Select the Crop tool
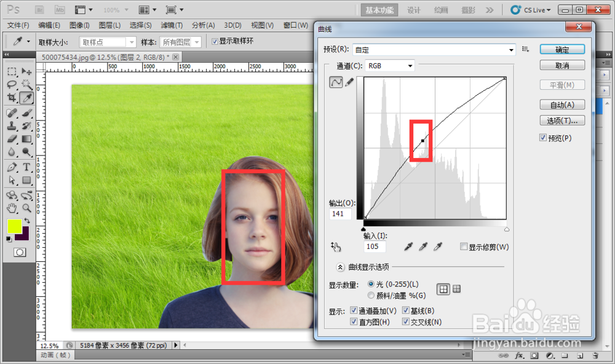 click(x=12, y=98)
